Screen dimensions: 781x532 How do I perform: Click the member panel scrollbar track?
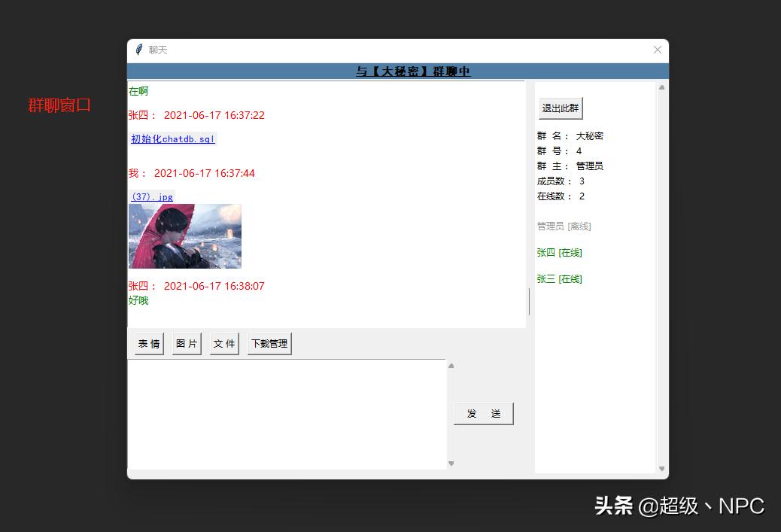[661, 301]
